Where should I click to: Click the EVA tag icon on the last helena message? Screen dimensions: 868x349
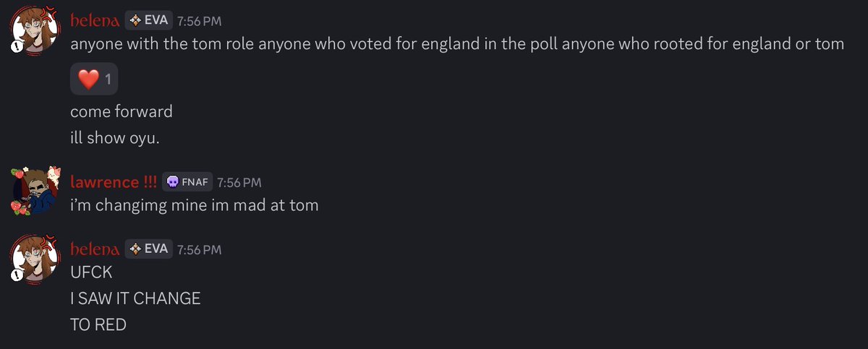135,249
